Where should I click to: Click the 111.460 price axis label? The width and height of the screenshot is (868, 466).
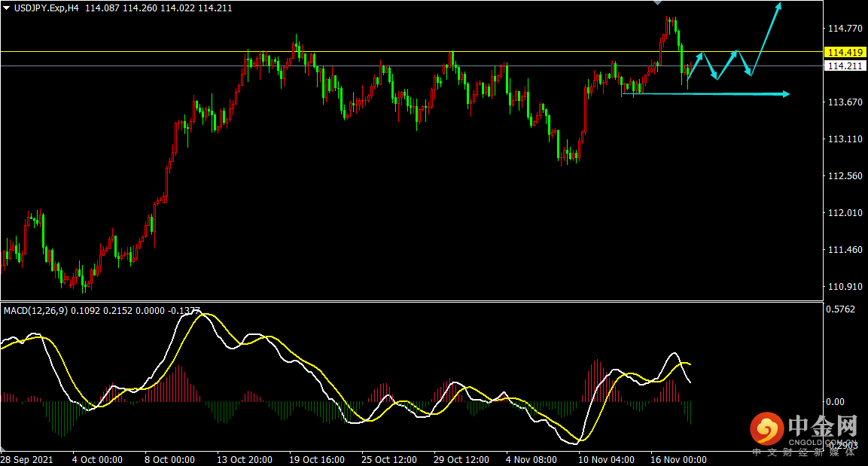[845, 250]
